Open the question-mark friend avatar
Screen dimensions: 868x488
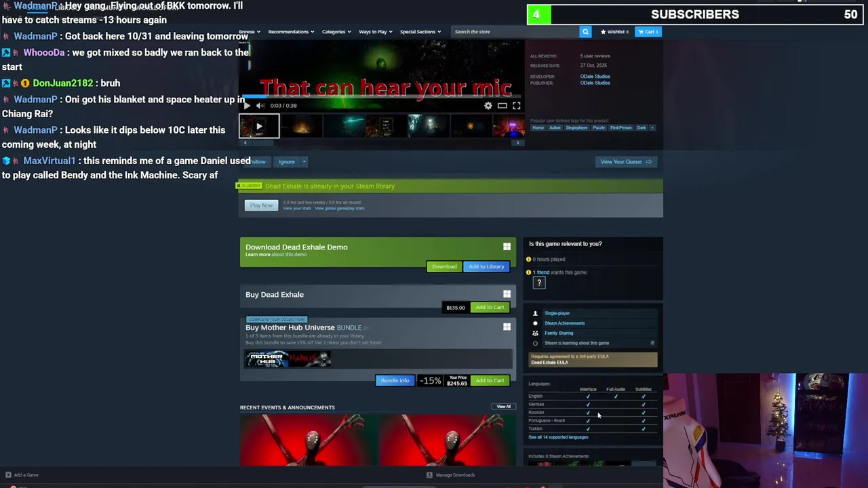pos(539,283)
